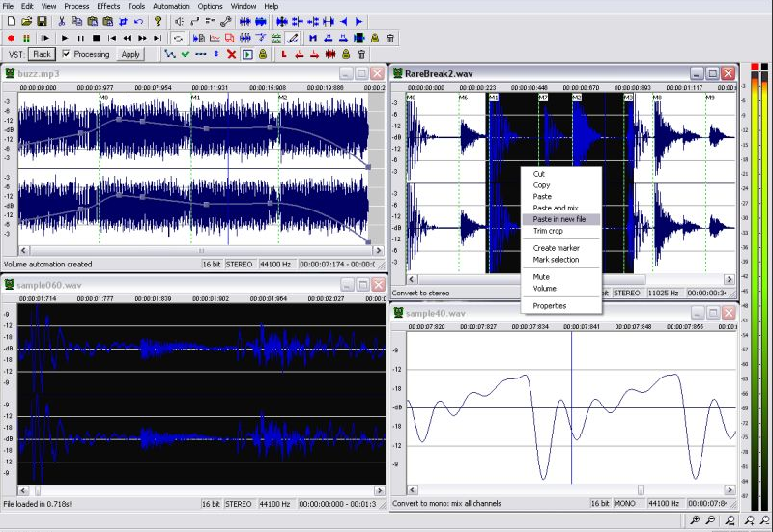Click 'Volume automation created' status text
This screenshot has height=532, width=773.
pos(47,264)
